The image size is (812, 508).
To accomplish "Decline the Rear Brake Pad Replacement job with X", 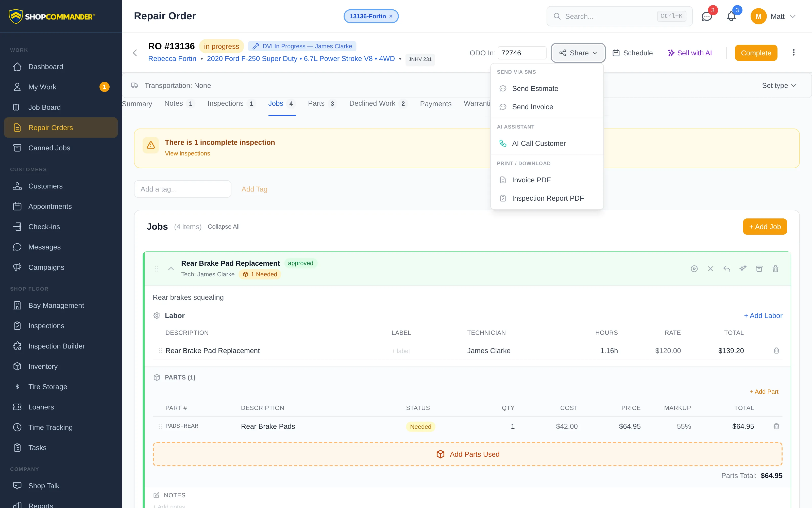I will (x=710, y=269).
